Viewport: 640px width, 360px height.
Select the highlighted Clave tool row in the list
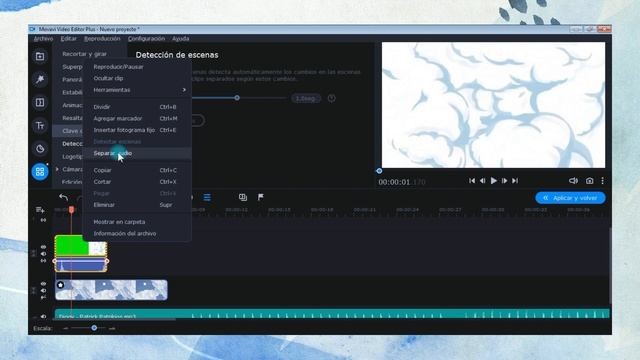(68, 131)
